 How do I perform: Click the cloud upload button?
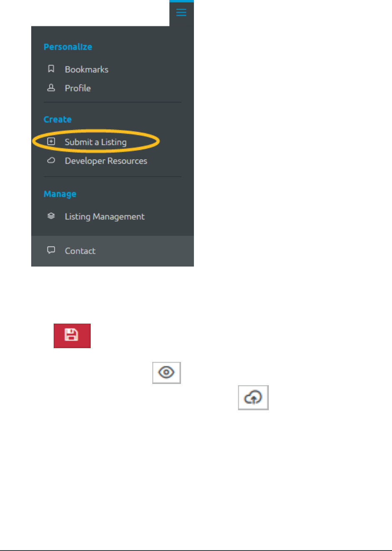point(253,398)
